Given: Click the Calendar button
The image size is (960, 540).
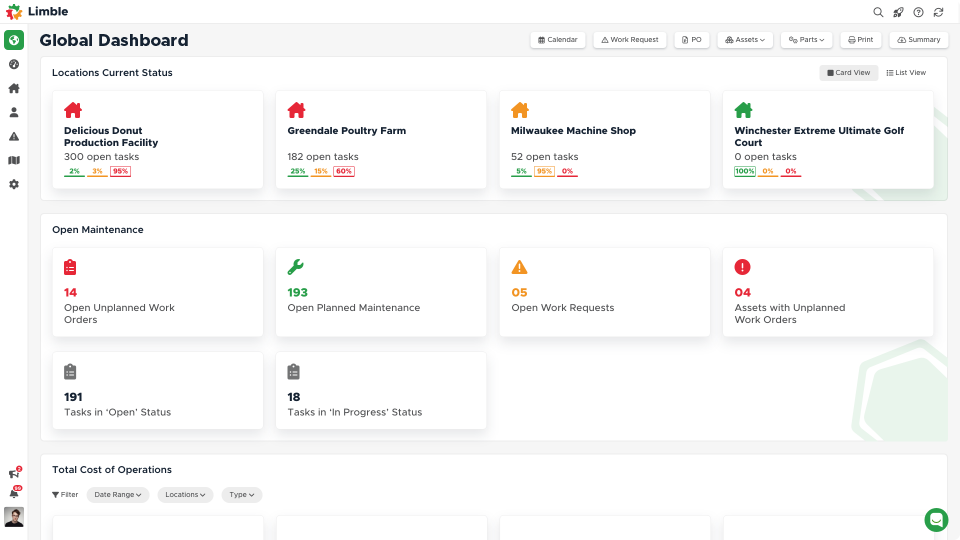Looking at the screenshot, I should coord(558,40).
